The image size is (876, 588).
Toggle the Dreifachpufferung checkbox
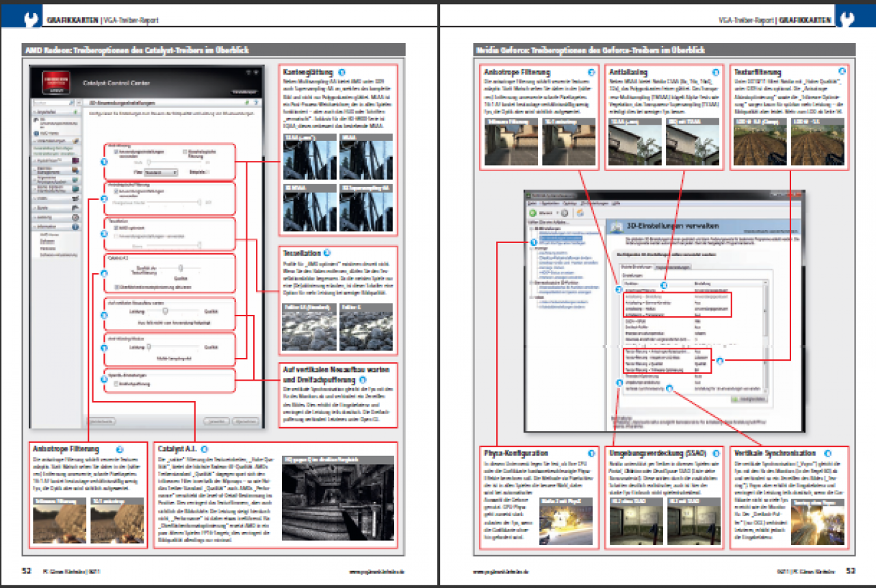pyautogui.click(x=116, y=384)
